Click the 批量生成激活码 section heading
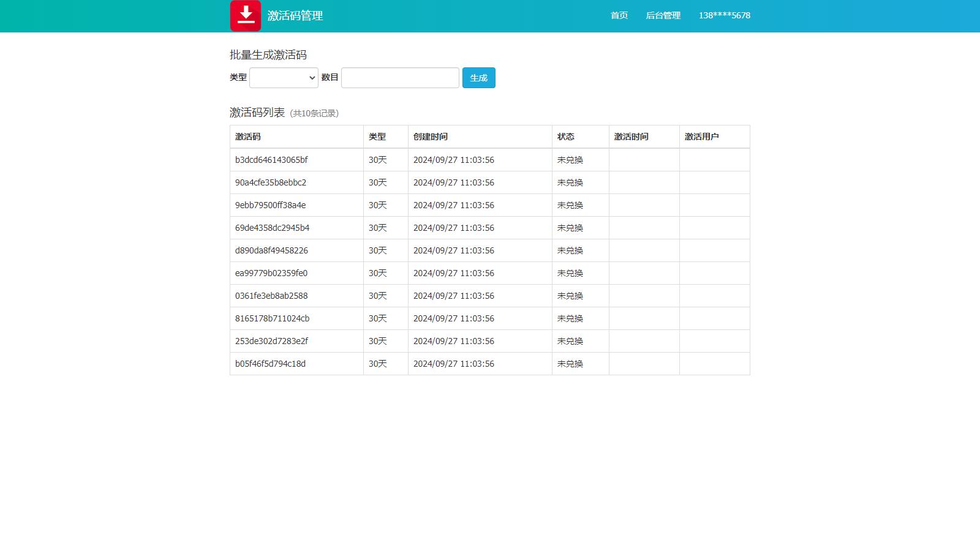This screenshot has height=551, width=980. click(x=268, y=54)
